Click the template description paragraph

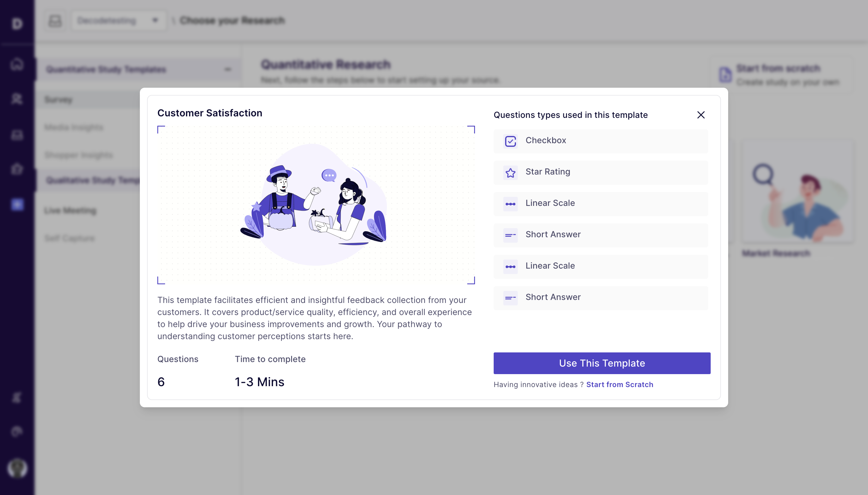tap(315, 318)
